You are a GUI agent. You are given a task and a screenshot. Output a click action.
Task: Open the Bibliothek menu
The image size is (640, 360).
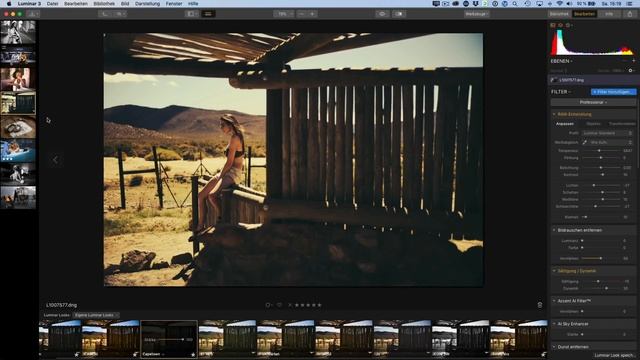point(104,4)
